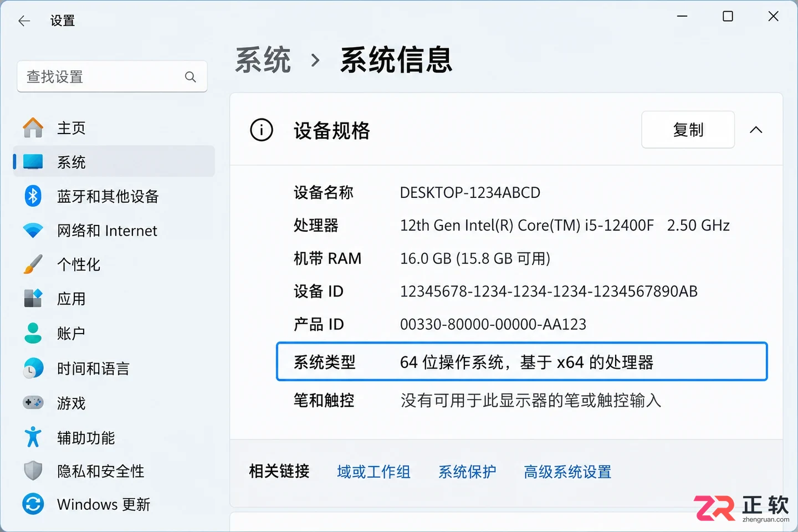Click the 账户 person icon
This screenshot has width=798, height=532.
tap(33, 333)
